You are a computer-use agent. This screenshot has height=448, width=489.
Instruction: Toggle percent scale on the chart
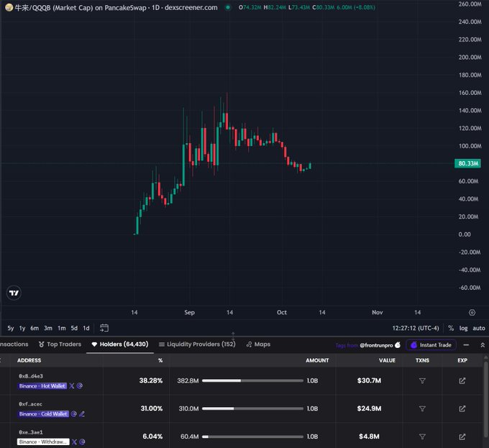[451, 328]
